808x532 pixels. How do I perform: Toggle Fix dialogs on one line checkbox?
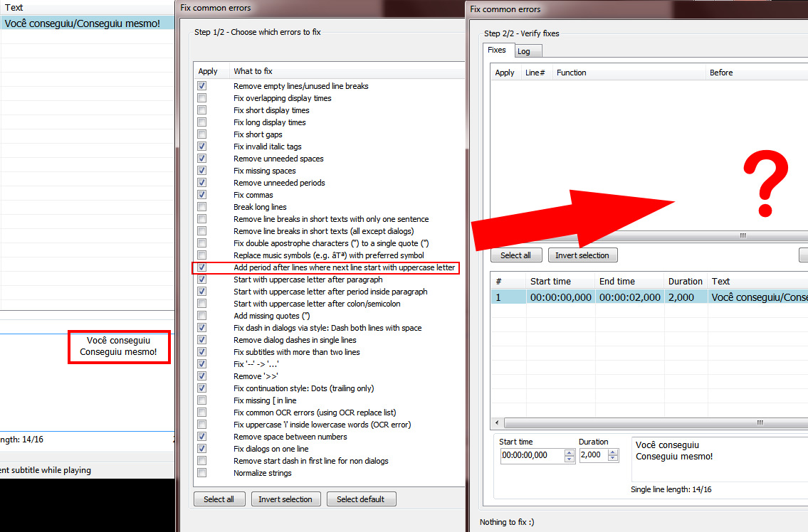click(202, 449)
